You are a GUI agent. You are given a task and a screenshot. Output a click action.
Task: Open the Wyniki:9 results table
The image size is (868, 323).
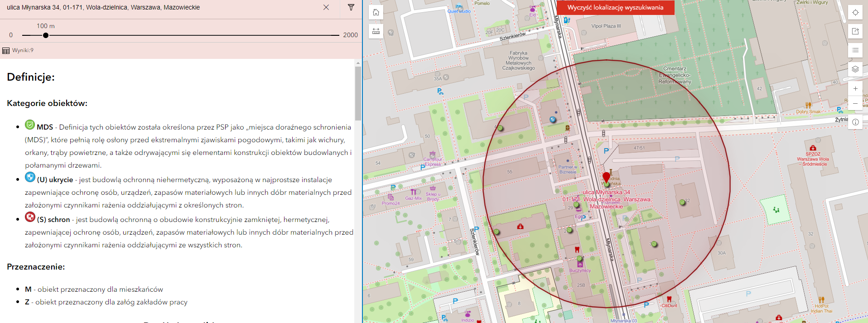[18, 50]
